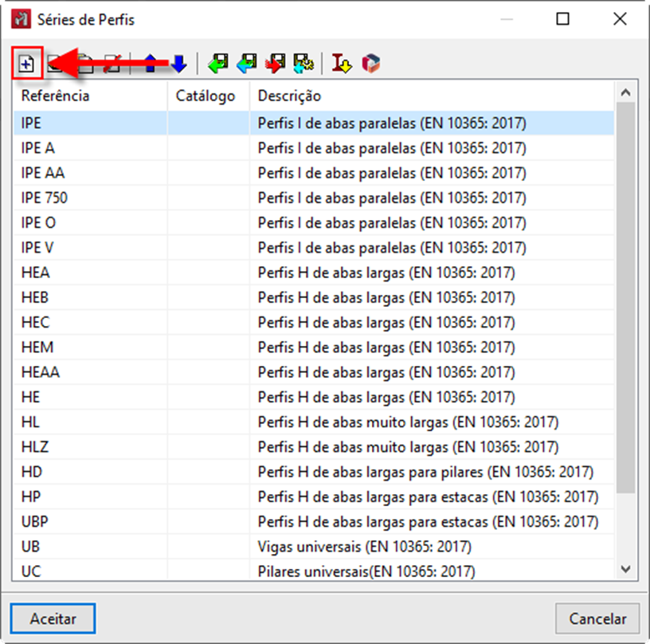
Task: Click the Aceitar button
Action: pos(53,618)
